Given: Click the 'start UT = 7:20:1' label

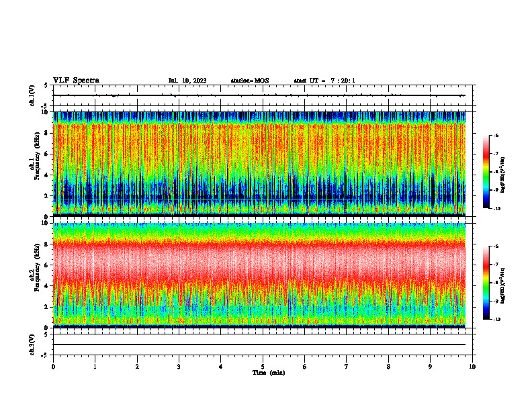Looking at the screenshot, I should coord(324,81).
